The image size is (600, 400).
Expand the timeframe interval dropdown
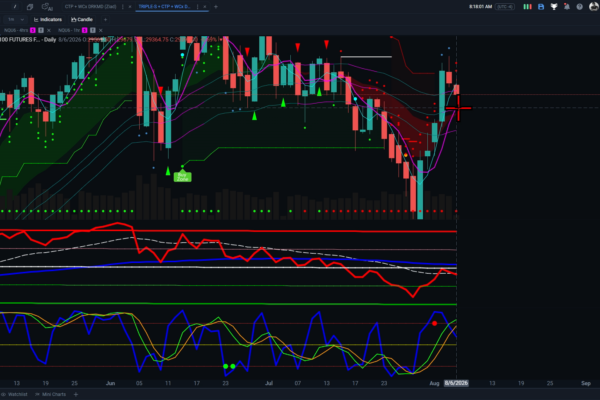15,20
